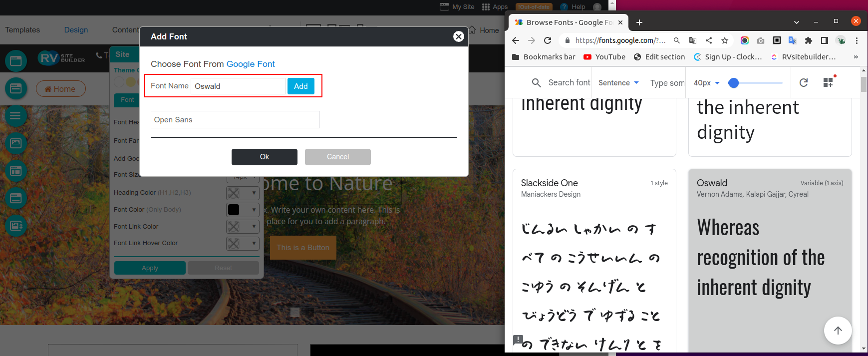This screenshot has height=356, width=868.
Task: Click Apply in the Site font panel
Action: click(150, 268)
